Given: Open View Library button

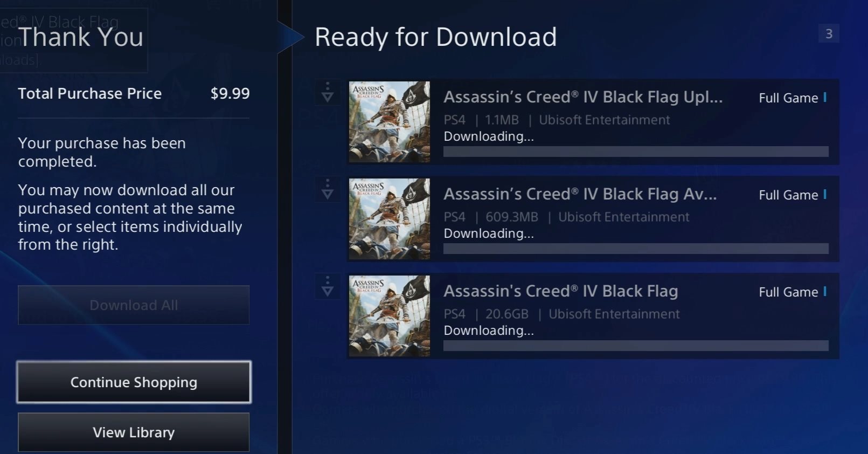Looking at the screenshot, I should coord(134,432).
